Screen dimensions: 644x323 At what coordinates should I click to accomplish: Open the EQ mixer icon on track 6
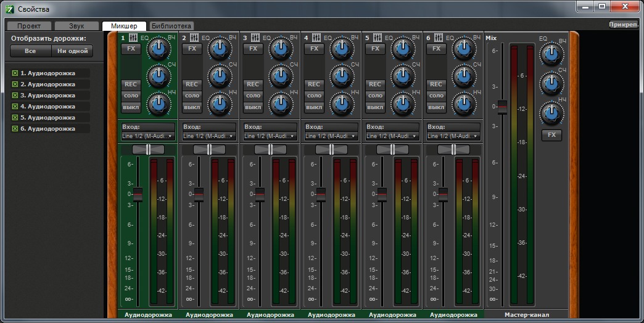point(438,38)
